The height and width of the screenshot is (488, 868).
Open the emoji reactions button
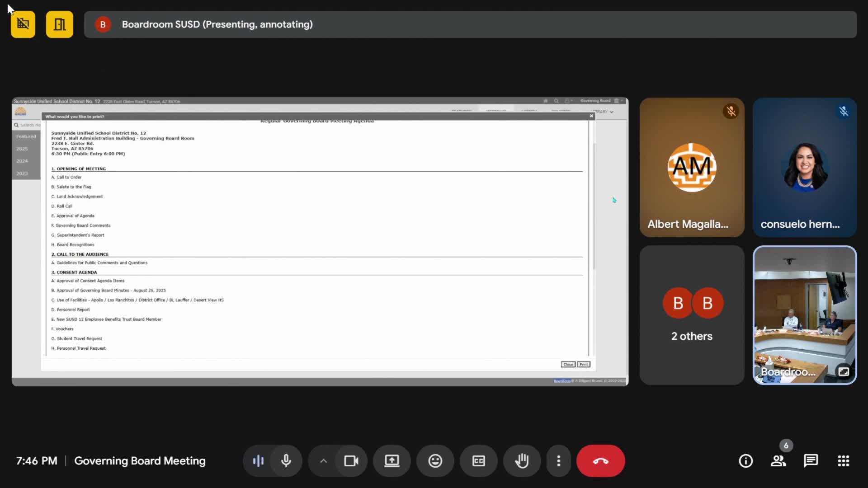(435, 461)
